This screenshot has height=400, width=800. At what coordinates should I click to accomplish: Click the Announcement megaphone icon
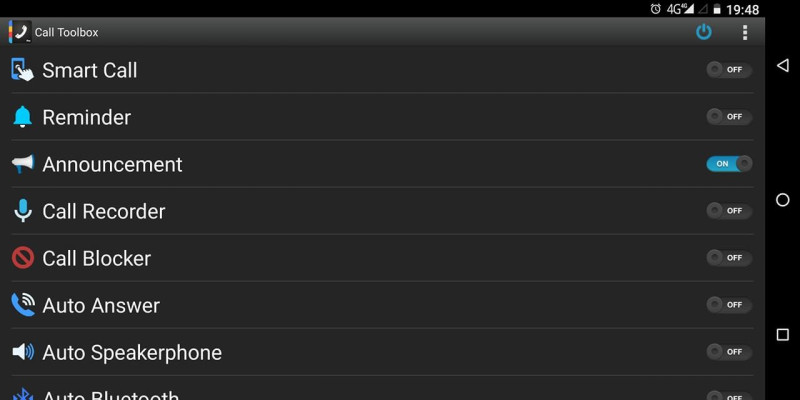[23, 164]
